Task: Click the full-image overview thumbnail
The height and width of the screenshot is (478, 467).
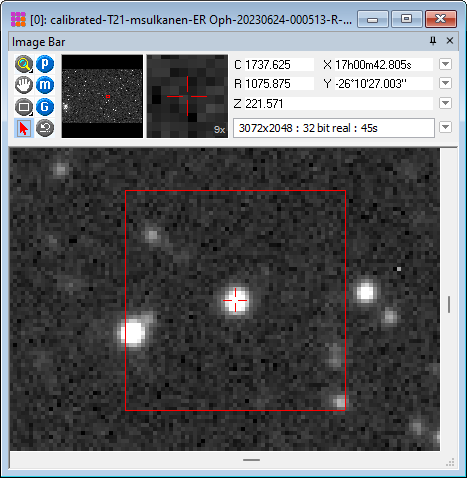Action: pyautogui.click(x=102, y=96)
